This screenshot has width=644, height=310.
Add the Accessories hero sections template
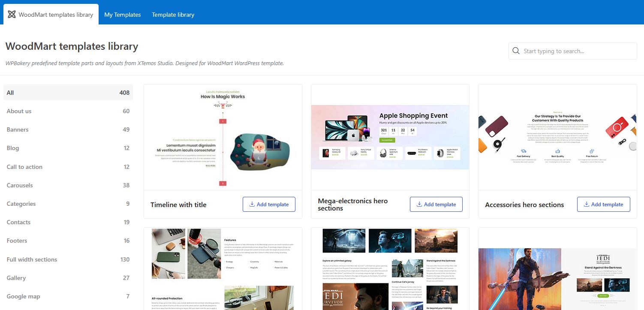point(603,205)
